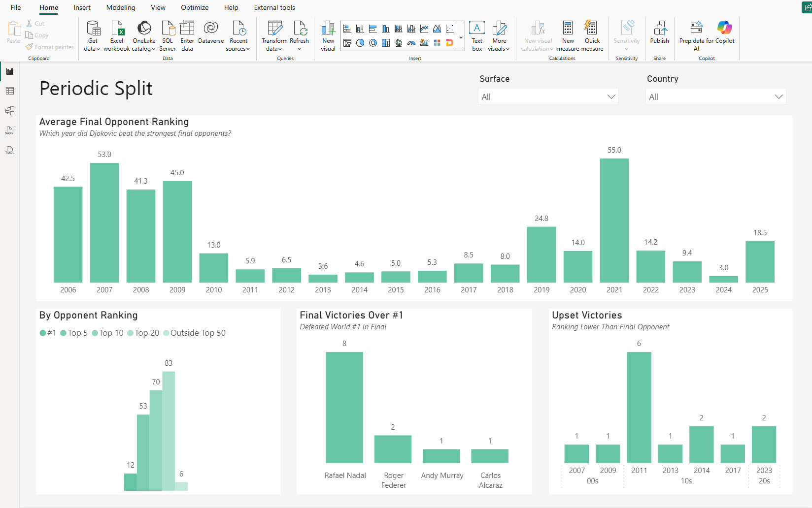Switch to the Optimize ribbon tab

[195, 7]
